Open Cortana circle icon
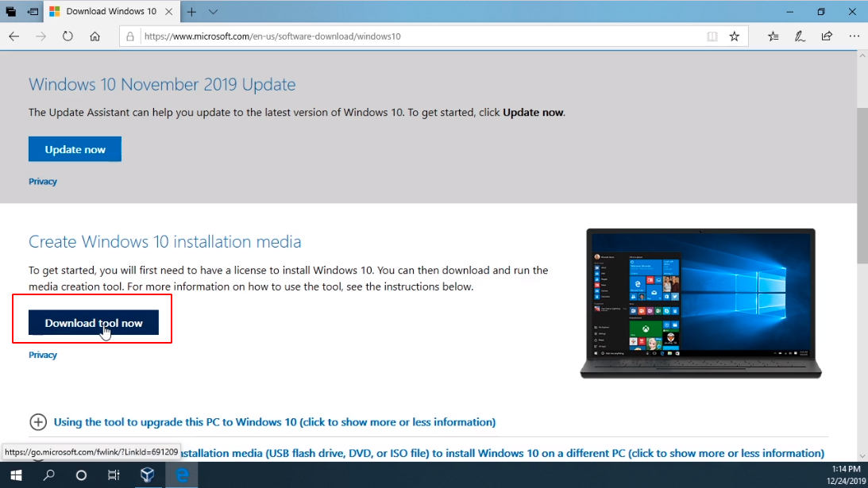The width and height of the screenshot is (868, 488). click(81, 475)
